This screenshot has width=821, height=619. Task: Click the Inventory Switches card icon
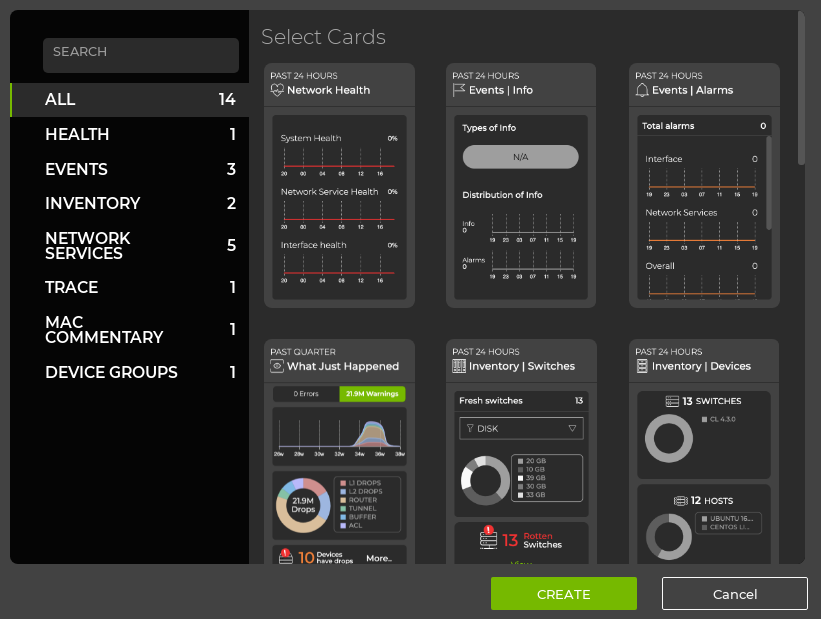pyautogui.click(x=459, y=366)
